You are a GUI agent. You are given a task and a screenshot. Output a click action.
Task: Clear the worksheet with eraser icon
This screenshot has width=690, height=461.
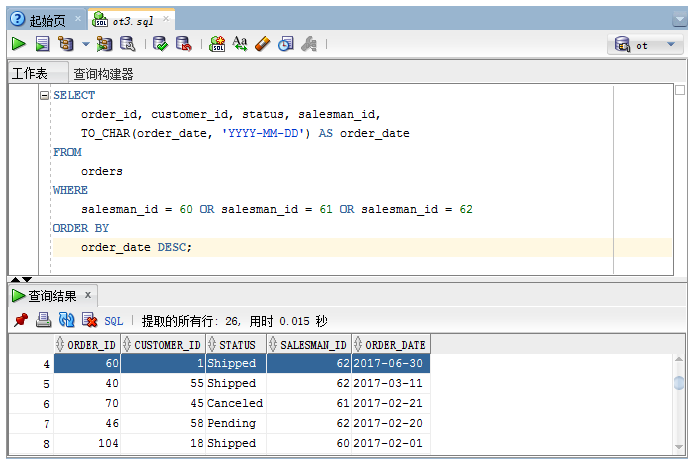coord(263,44)
